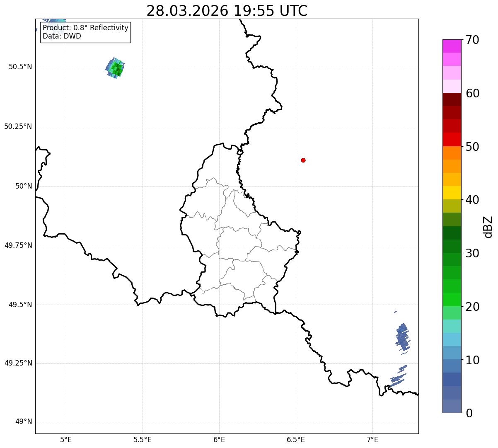Screen dimensions: 498x448
Task: Select the light cyan swatch near 15 dBZ
Action: point(452,326)
